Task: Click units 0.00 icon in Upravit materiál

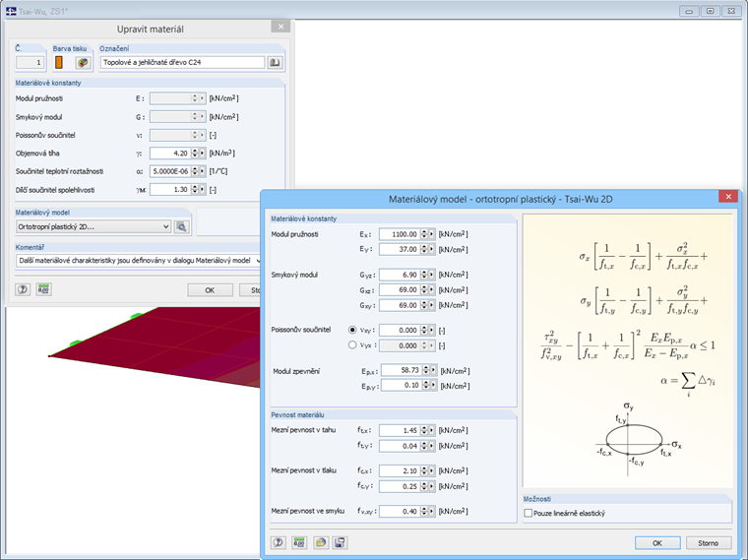Action: (44, 289)
